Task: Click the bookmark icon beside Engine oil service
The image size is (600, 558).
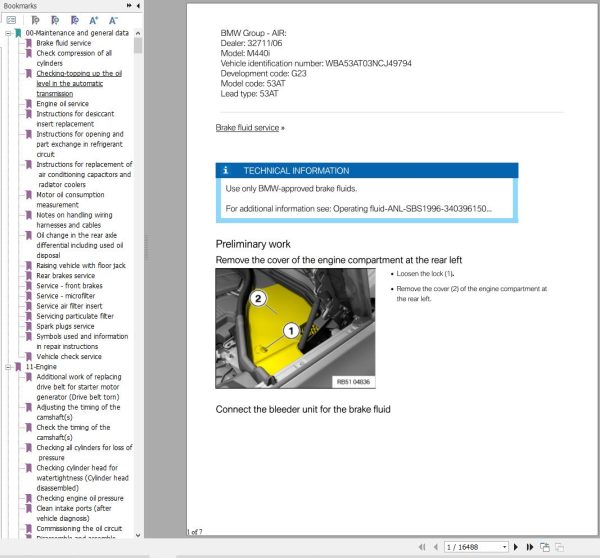Action: [29, 103]
